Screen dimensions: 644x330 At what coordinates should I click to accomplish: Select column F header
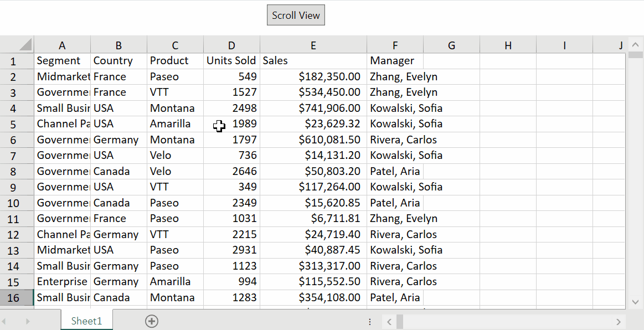(395, 45)
